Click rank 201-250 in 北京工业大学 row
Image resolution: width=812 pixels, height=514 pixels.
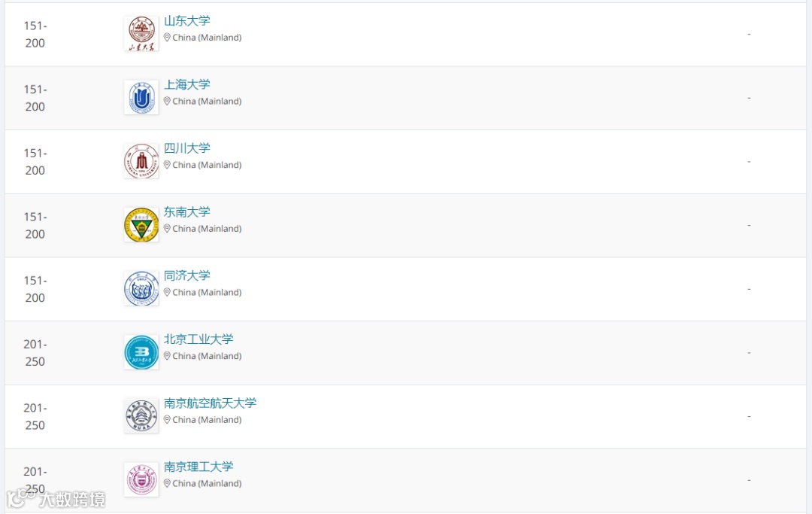[x=35, y=353]
